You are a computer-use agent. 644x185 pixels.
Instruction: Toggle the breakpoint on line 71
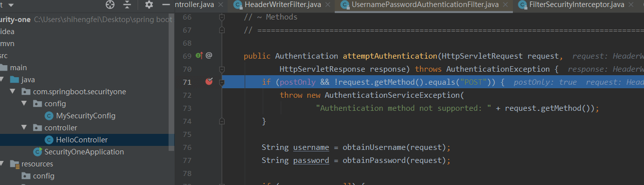pos(209,81)
